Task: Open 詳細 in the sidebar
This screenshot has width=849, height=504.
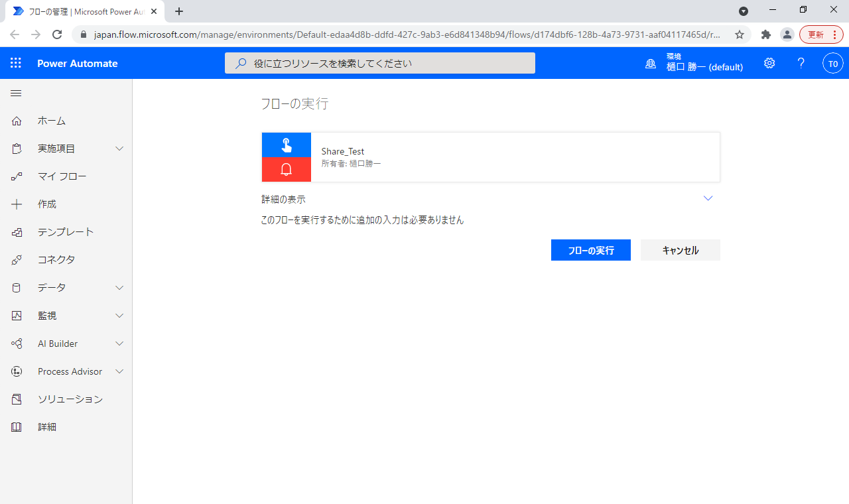Action: 47,427
